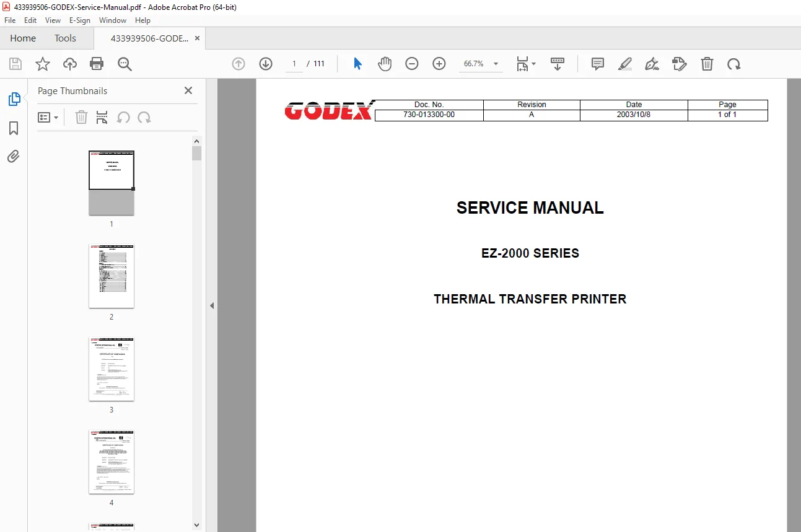This screenshot has height=532, width=801.
Task: Go to previous page arrow
Action: coord(239,64)
